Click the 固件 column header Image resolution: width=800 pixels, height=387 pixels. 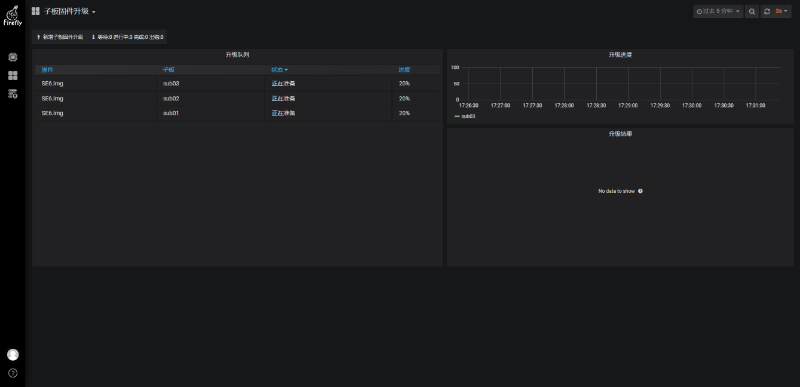tap(47, 69)
